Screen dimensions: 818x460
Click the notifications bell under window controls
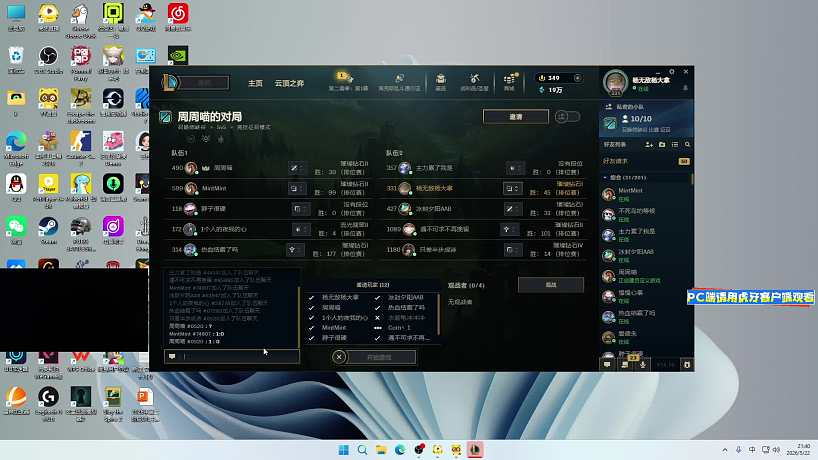pos(685,88)
